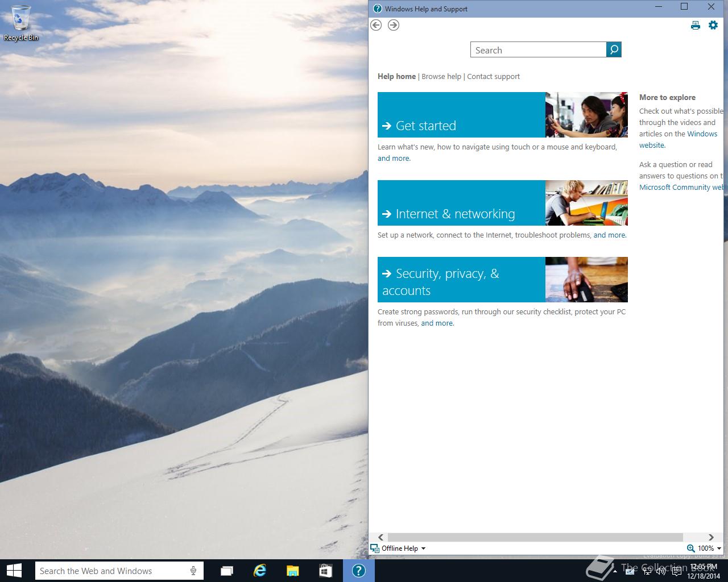This screenshot has width=728, height=582.
Task: Click the horizontal scrollbar right arrow
Action: point(711,537)
